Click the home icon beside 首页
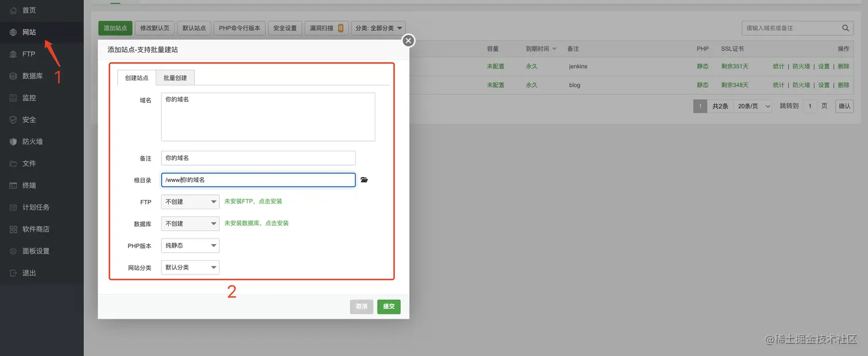 13,10
